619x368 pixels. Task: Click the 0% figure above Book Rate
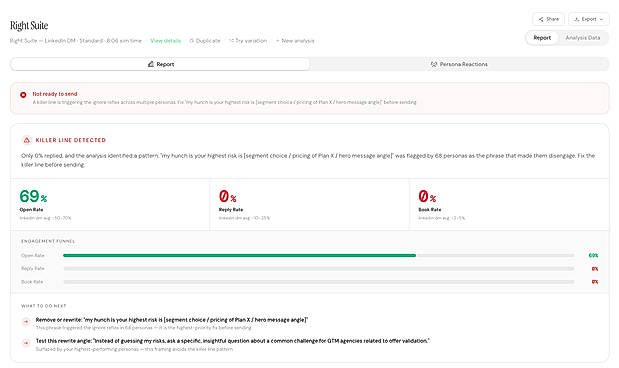click(x=427, y=196)
